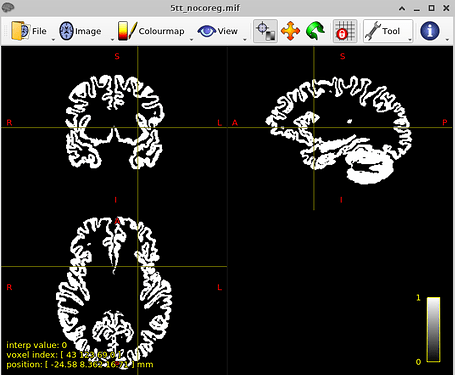This screenshot has width=455, height=375.
Task: Click the wrench Tool icon
Action: (x=372, y=31)
